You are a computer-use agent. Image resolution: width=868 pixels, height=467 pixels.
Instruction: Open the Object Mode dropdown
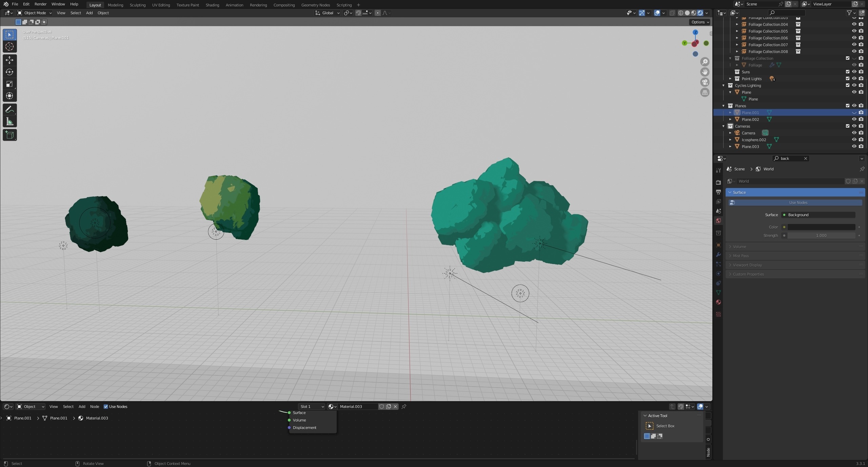tap(35, 13)
